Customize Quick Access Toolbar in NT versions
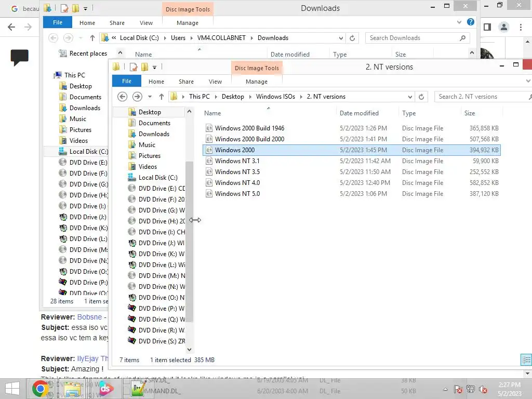 154,67
